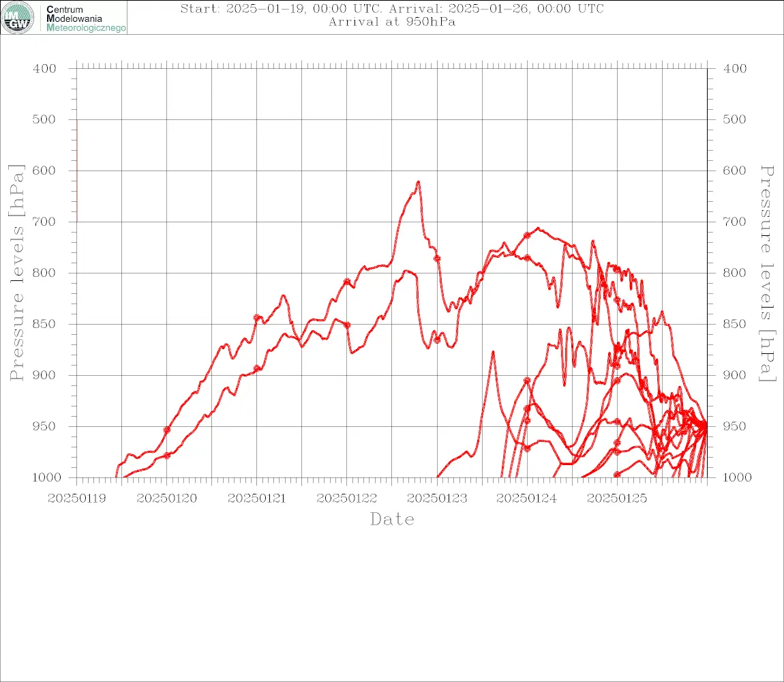Click the right axis 900 label
Image resolution: width=784 pixels, height=682 pixels.
(734, 375)
